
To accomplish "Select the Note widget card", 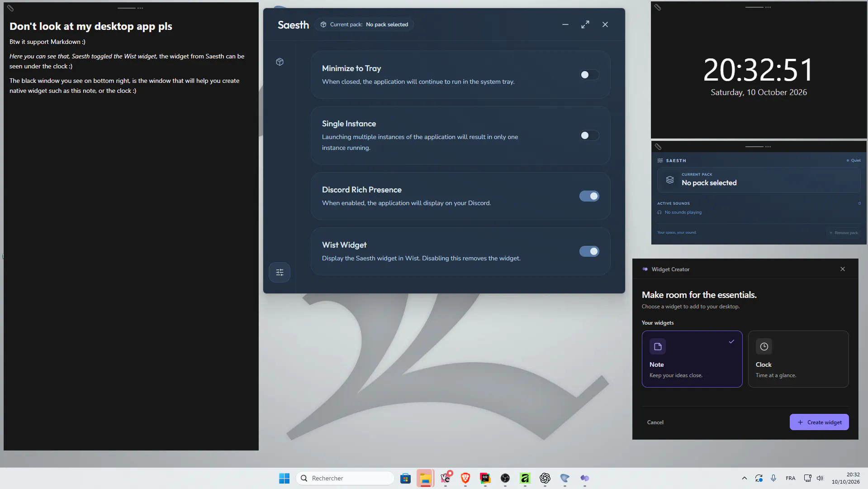I will 692,359.
